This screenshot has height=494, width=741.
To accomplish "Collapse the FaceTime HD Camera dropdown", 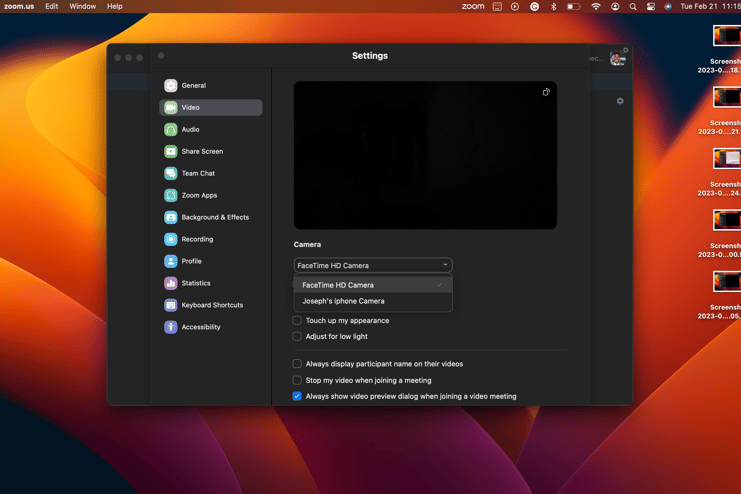I will 373,265.
